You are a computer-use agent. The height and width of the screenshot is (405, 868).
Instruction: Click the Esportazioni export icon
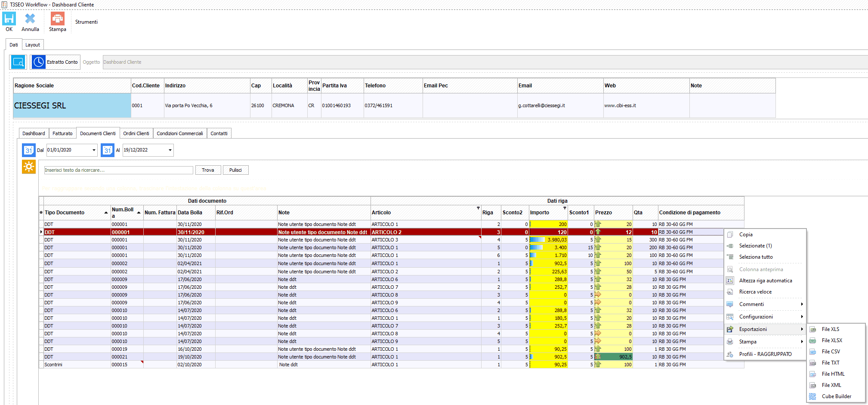tap(730, 329)
